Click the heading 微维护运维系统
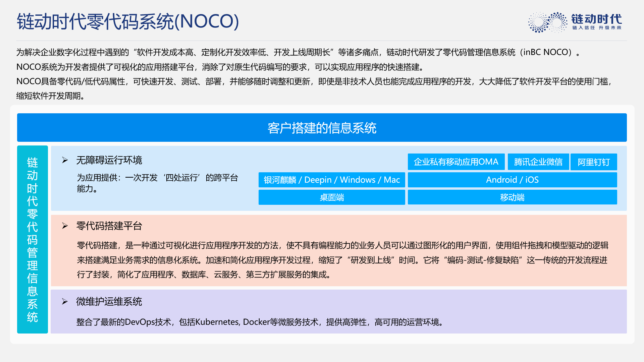Image resolution: width=644 pixels, height=362 pixels. (109, 302)
